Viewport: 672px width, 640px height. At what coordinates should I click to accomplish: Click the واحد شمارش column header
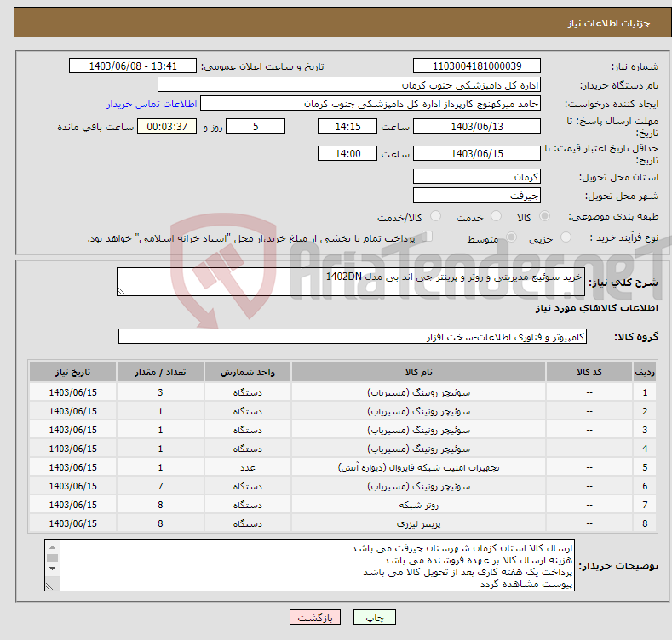247,372
